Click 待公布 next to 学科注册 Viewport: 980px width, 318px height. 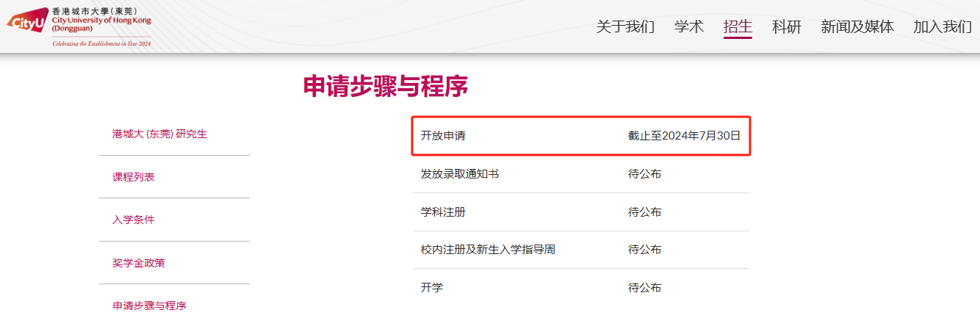click(x=645, y=212)
